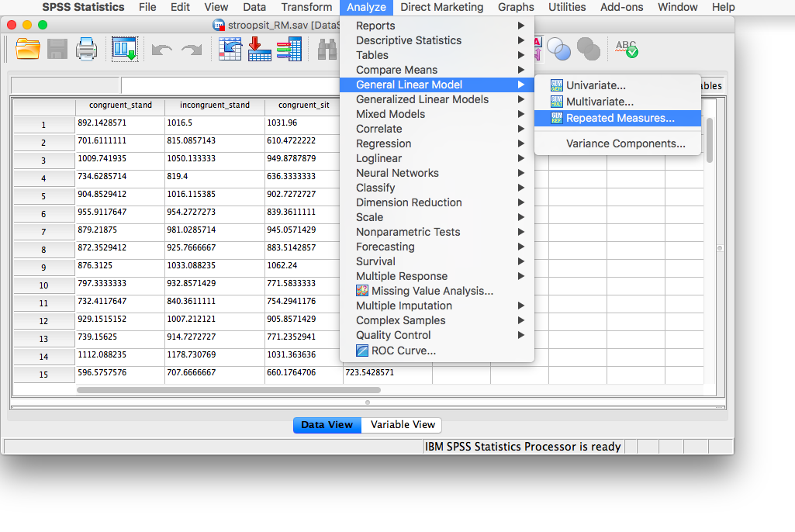Image resolution: width=795 pixels, height=532 pixels.
Task: Choose Variance Components... in the submenu
Action: 617,143
